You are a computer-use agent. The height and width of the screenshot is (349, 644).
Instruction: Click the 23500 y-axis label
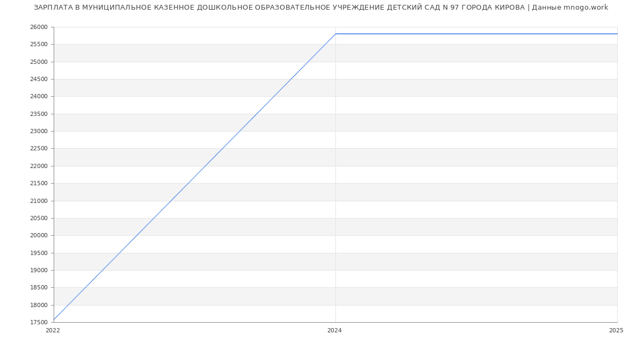pyautogui.click(x=39, y=114)
